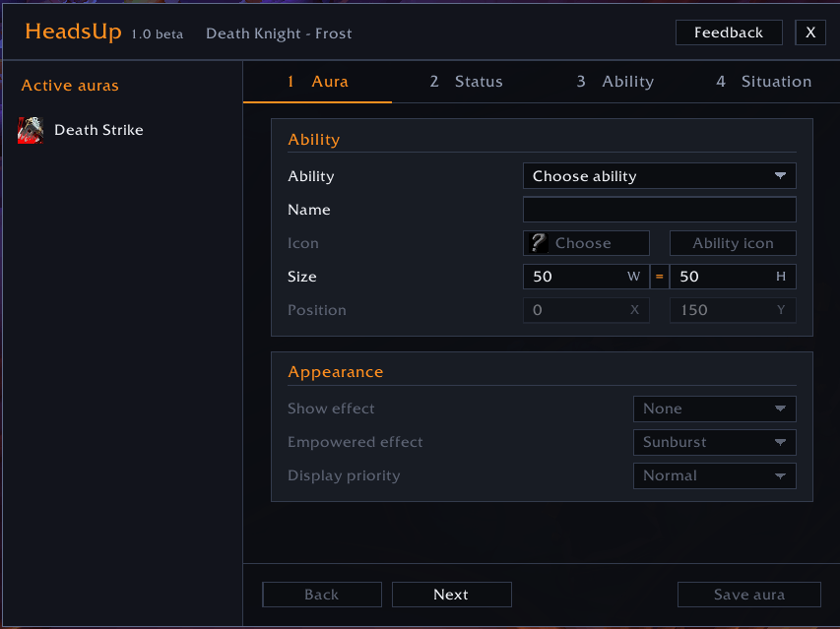Open the Empowered effect dropdown
Screen dimensions: 840x629
[715, 442]
